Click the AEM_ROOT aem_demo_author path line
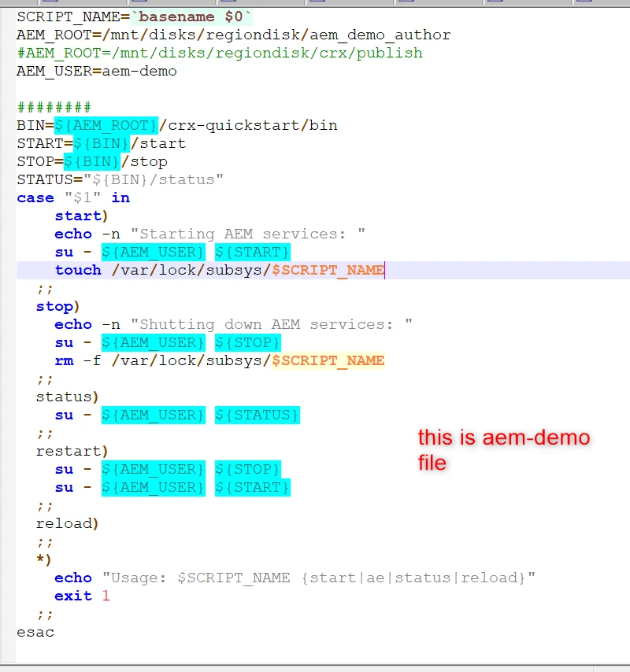The image size is (630, 672). pos(234,35)
